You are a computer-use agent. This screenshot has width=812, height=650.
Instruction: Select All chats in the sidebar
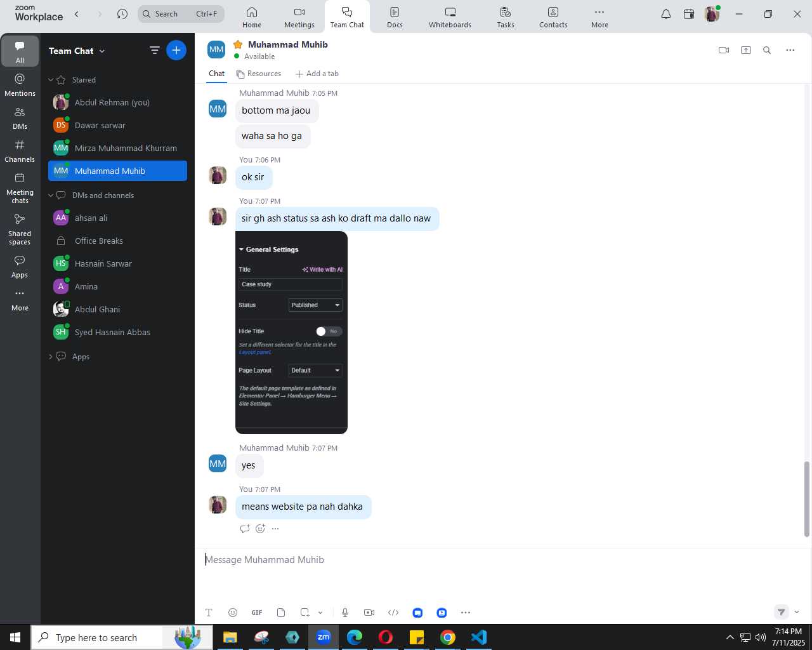pos(20,51)
